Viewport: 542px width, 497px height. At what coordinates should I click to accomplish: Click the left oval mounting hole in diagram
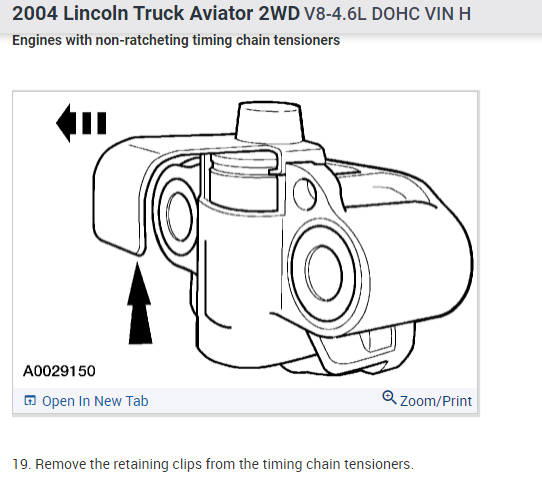pyautogui.click(x=179, y=216)
